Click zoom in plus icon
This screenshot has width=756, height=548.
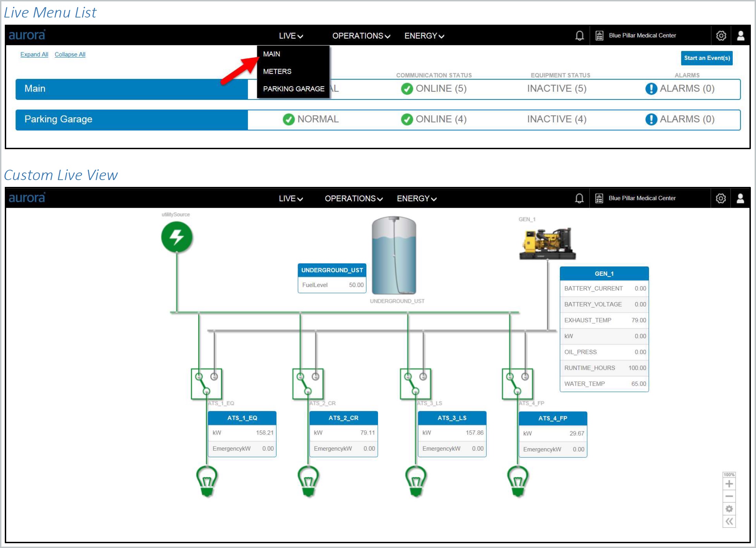tap(729, 484)
